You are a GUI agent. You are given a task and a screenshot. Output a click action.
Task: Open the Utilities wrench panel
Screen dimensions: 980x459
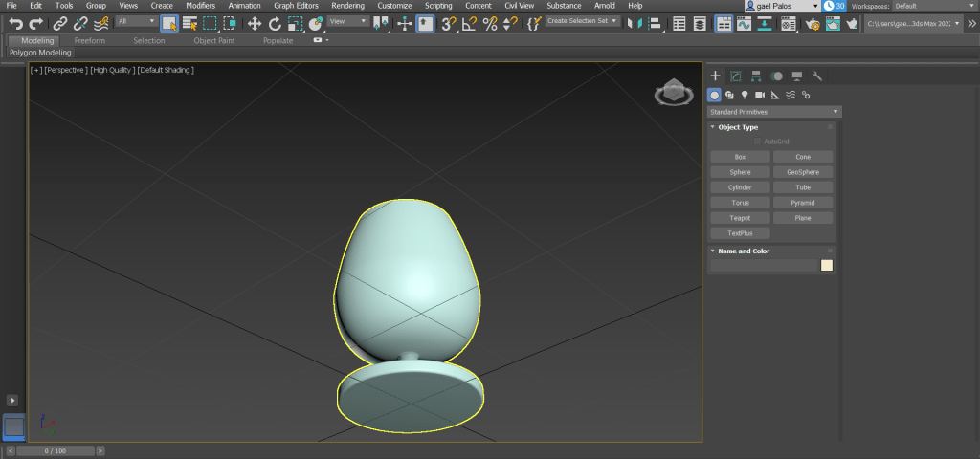tap(817, 76)
